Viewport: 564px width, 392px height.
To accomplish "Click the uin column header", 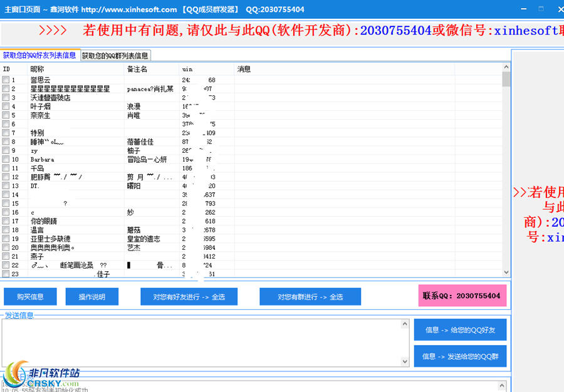I will pyautogui.click(x=206, y=69).
